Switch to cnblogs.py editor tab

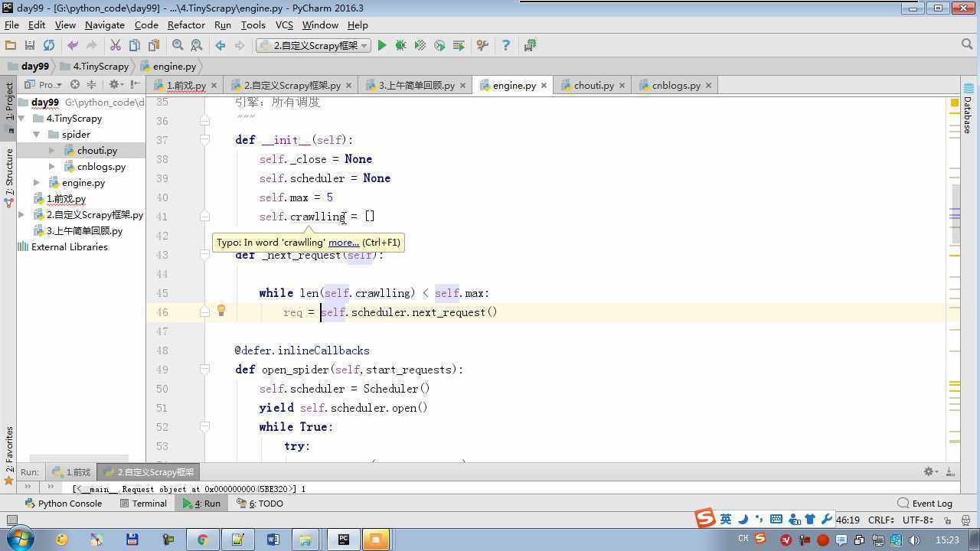point(675,85)
